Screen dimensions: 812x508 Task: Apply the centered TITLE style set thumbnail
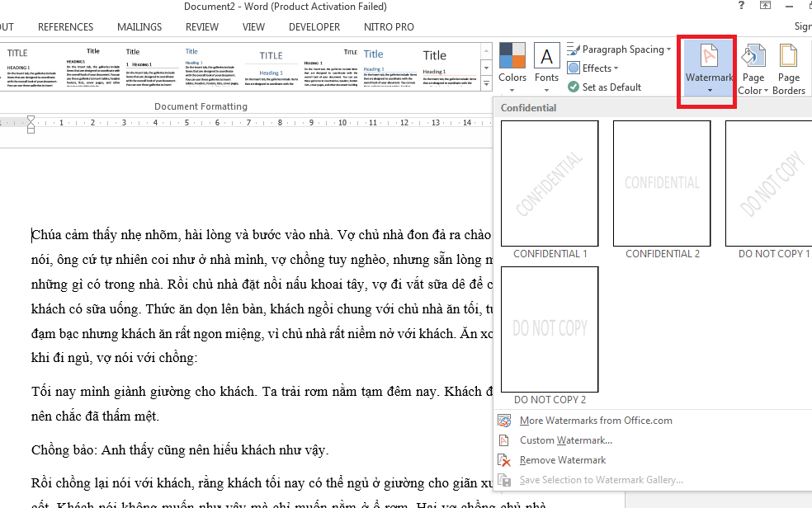271,68
